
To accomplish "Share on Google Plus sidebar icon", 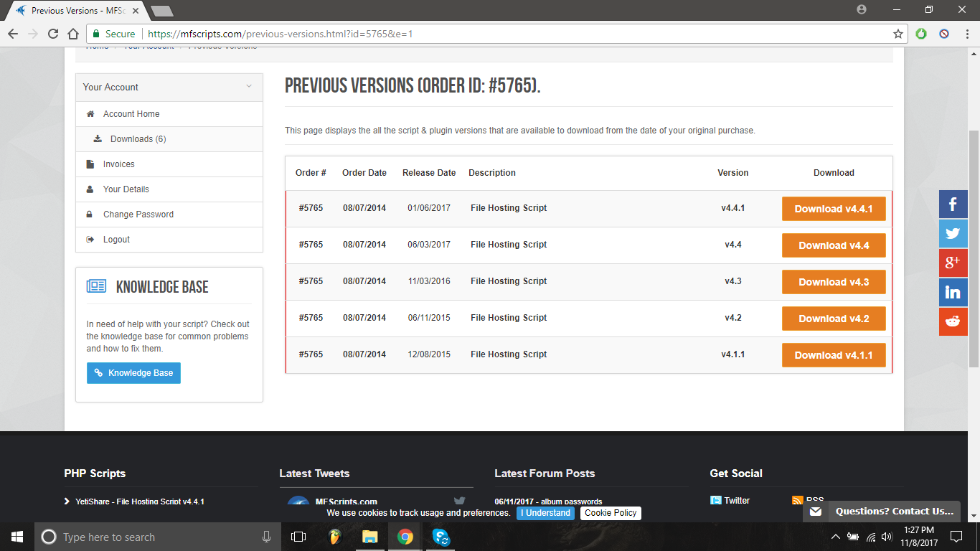I will pyautogui.click(x=953, y=263).
